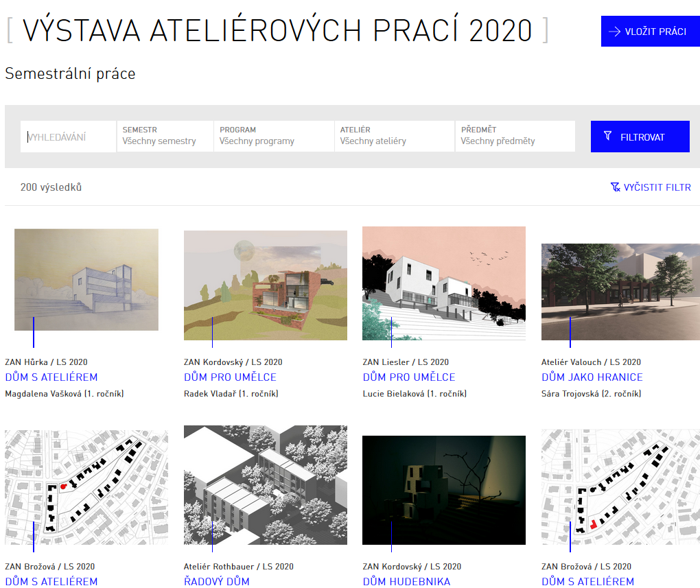This screenshot has width=700, height=588.
Task: Select the red brick house collage thumbnail
Action: [x=265, y=285]
